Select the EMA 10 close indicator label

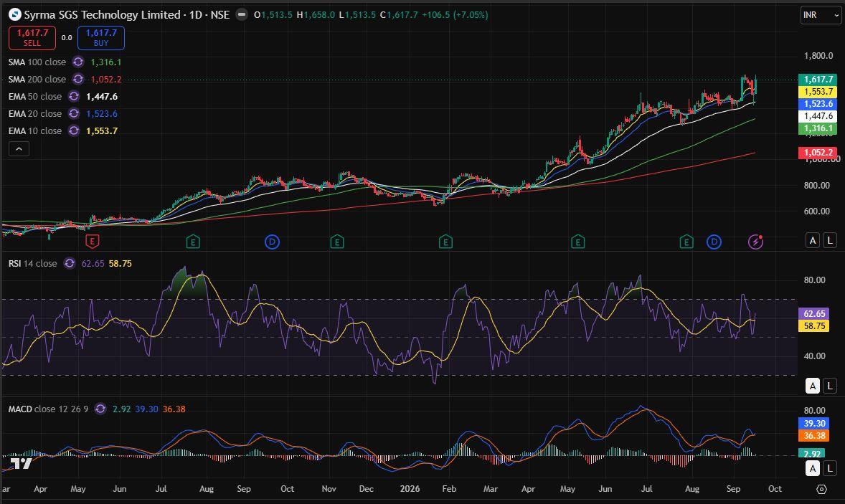pyautogui.click(x=35, y=131)
